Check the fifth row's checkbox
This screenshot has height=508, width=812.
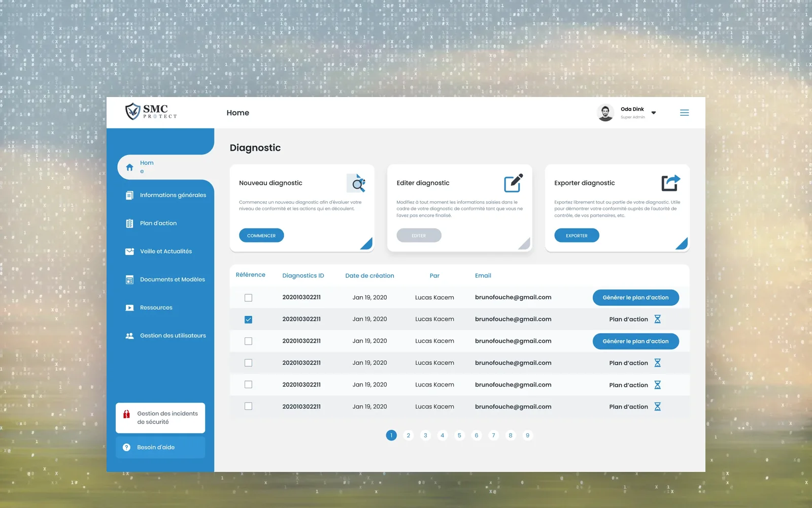pos(248,385)
